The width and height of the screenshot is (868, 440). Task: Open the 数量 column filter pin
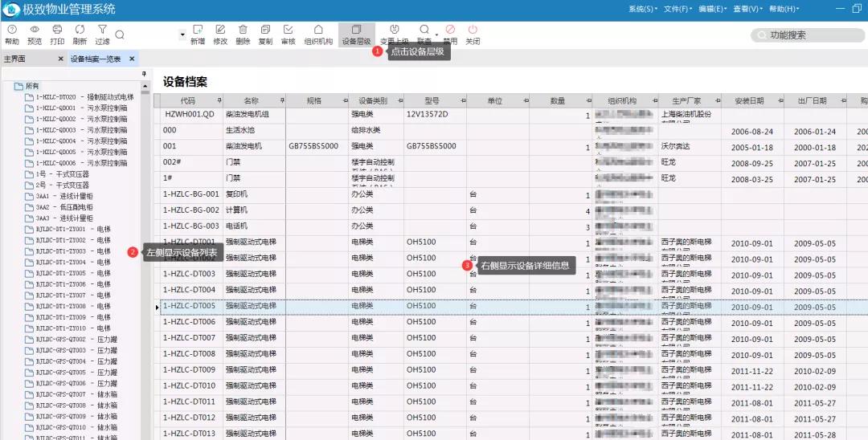(588, 100)
